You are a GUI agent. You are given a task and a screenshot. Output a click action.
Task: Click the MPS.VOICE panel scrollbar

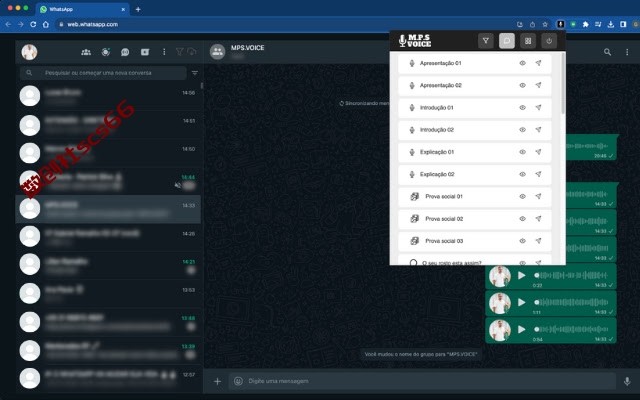[563, 84]
